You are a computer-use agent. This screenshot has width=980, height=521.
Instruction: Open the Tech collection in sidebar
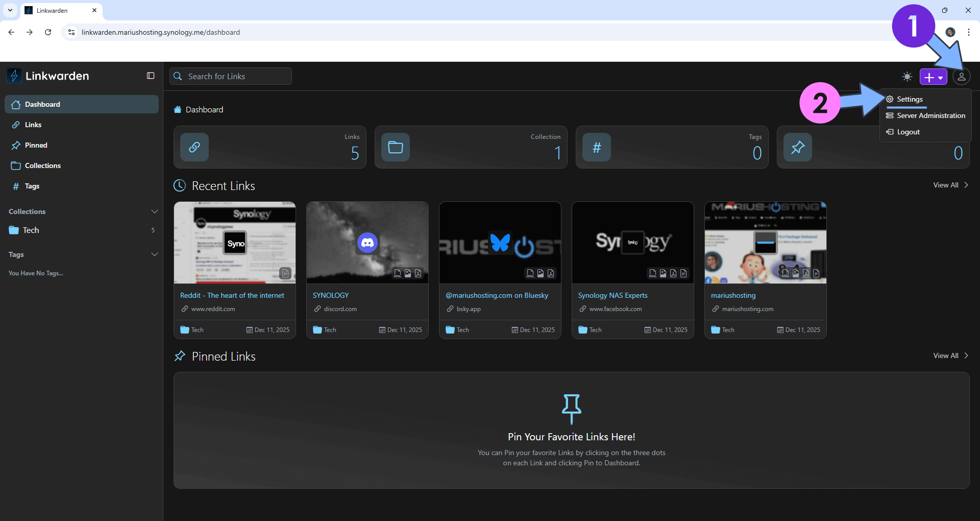[31, 230]
